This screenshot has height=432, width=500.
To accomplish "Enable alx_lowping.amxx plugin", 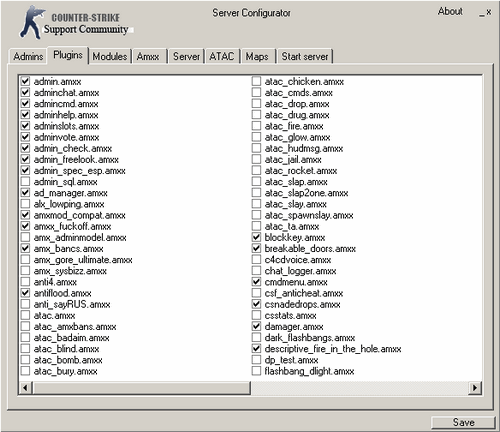I will (x=25, y=204).
